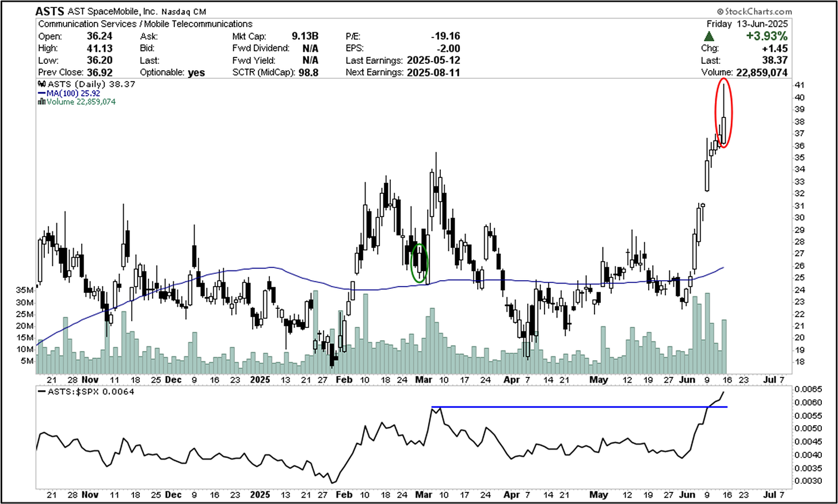Viewport: 838px width, 504px height.
Task: Click the 0.0040 label on the ratio axis
Action: pos(807,455)
